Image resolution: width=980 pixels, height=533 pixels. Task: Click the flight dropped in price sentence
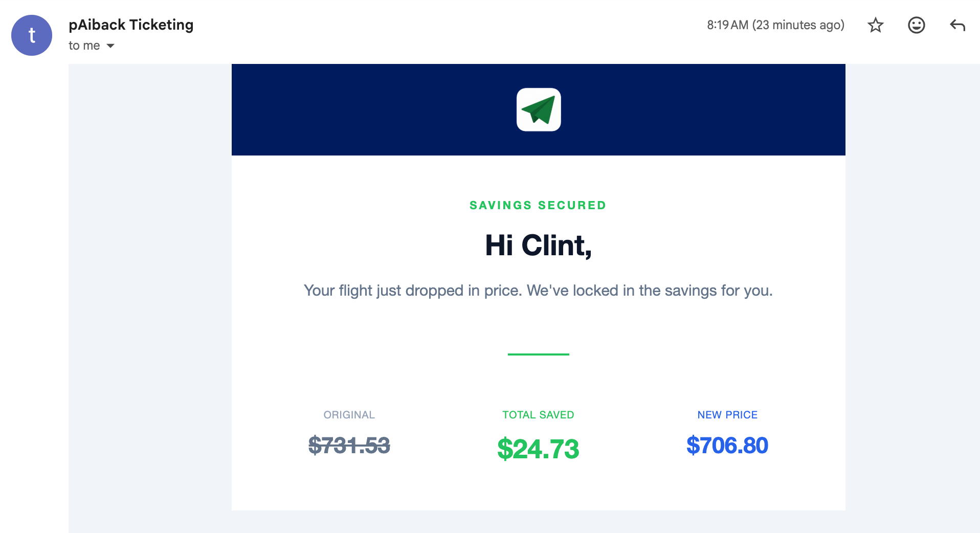click(538, 291)
